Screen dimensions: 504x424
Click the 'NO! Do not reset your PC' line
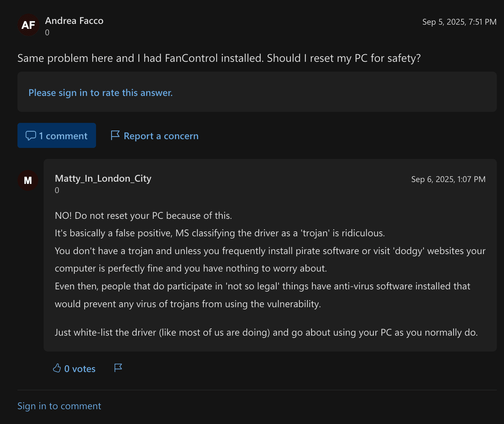click(143, 216)
